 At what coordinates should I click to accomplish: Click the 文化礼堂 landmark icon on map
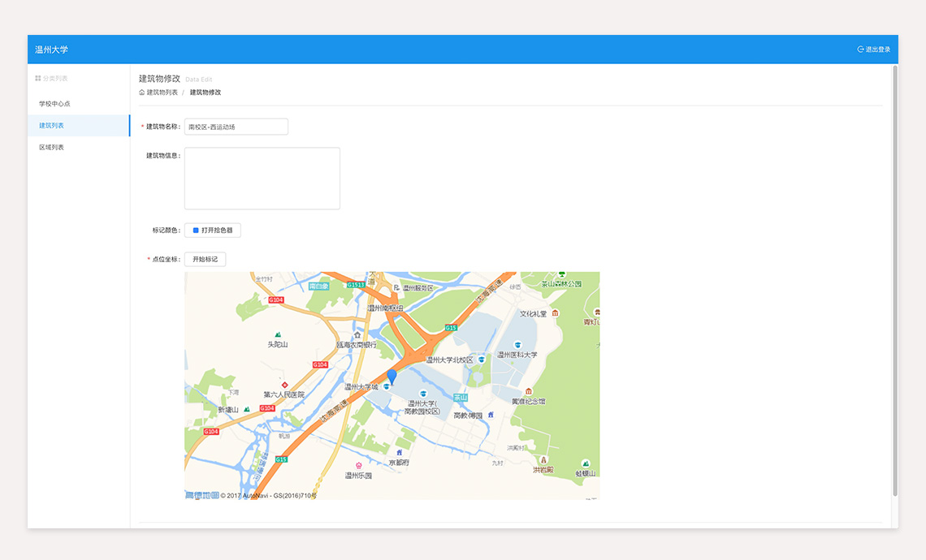pyautogui.click(x=556, y=313)
